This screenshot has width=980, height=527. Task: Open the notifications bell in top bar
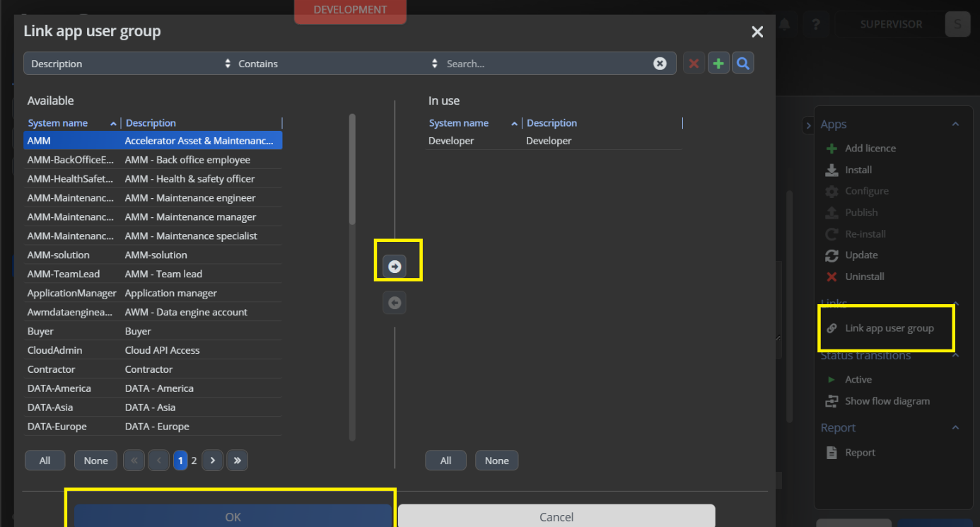(785, 24)
